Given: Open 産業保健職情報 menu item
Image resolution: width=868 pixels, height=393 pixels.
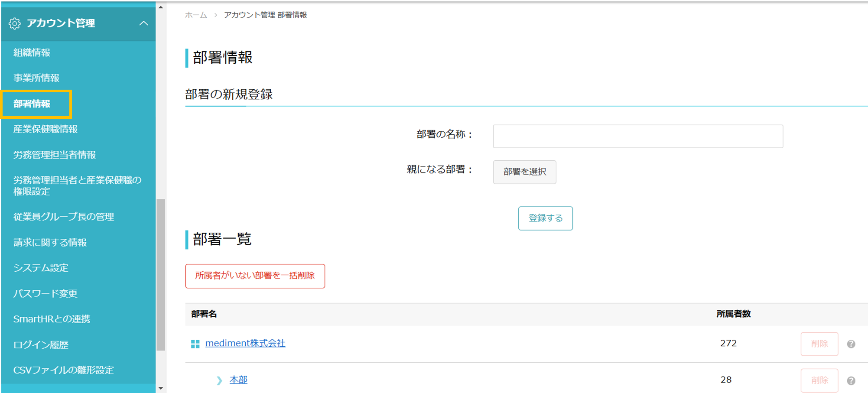Looking at the screenshot, I should tap(46, 129).
